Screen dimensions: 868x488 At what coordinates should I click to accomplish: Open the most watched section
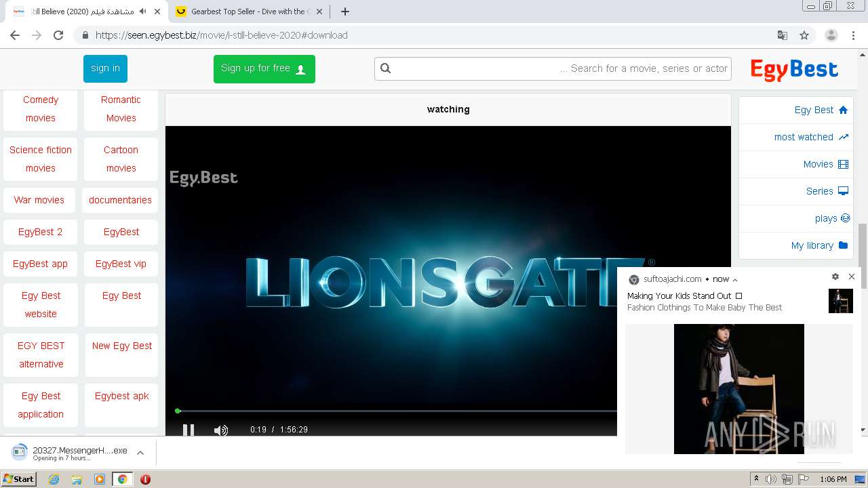(x=804, y=137)
